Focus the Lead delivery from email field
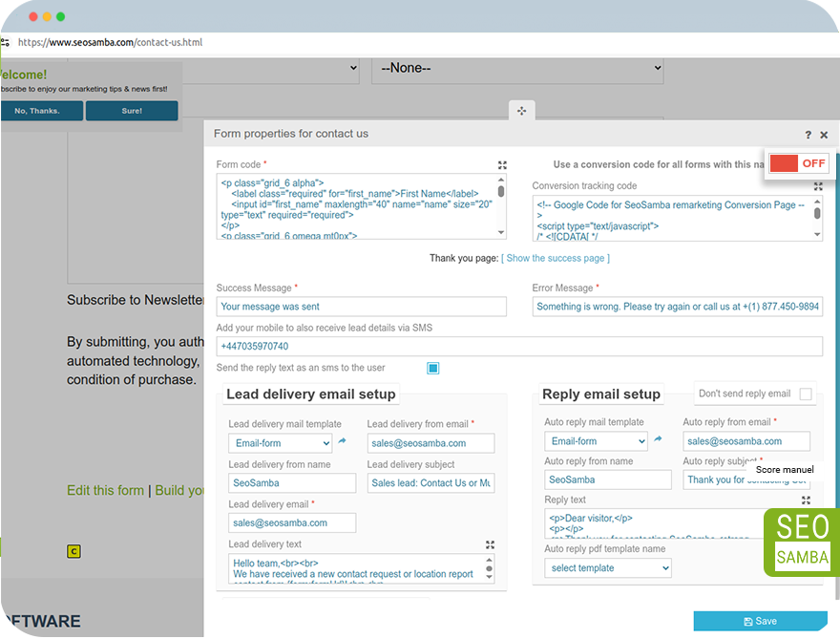 click(x=430, y=443)
